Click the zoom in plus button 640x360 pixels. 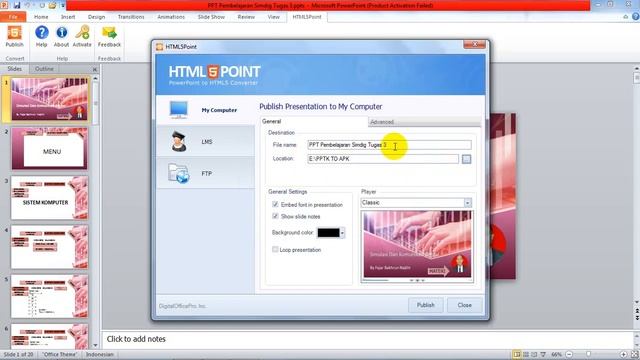coord(623,354)
